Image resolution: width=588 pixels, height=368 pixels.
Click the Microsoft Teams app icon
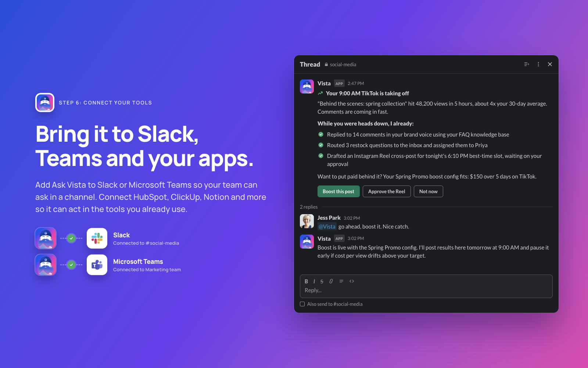point(97,265)
